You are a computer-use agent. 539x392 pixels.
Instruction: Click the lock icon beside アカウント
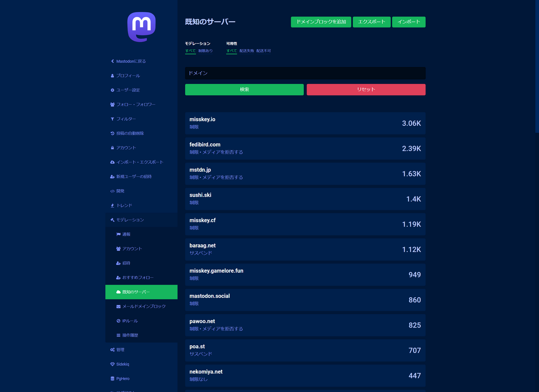click(x=112, y=148)
